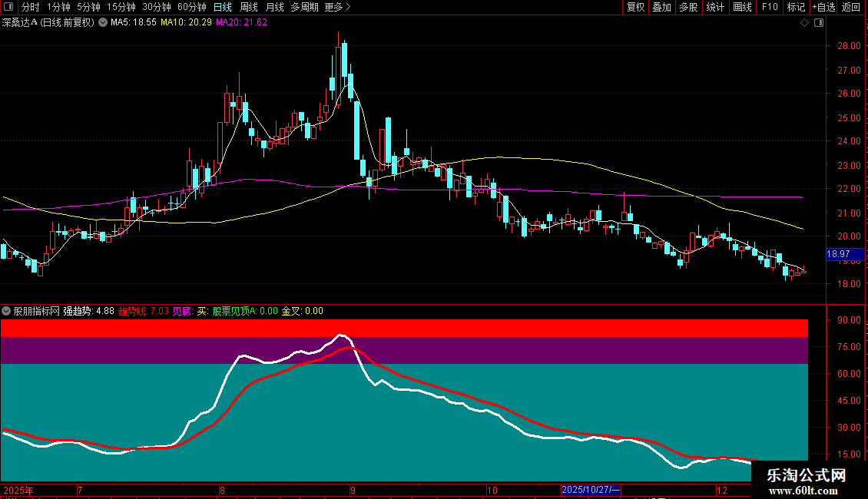Select the 周线 weekly period
868x499 pixels.
249,7
